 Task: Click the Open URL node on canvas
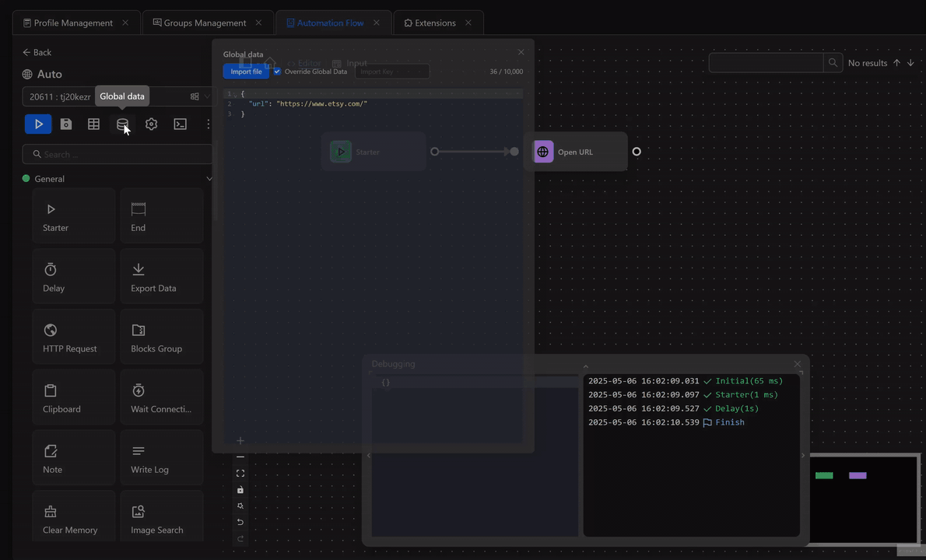pos(575,152)
